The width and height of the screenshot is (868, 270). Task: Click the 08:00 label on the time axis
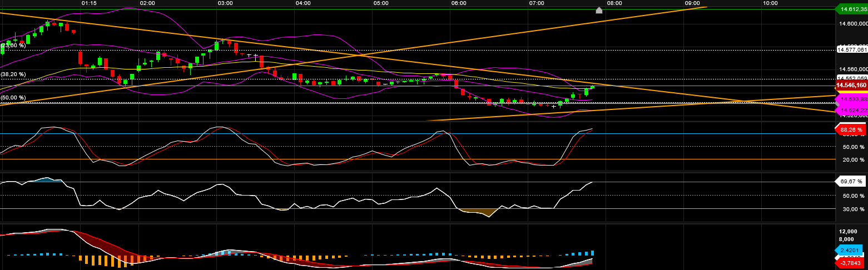point(614,3)
